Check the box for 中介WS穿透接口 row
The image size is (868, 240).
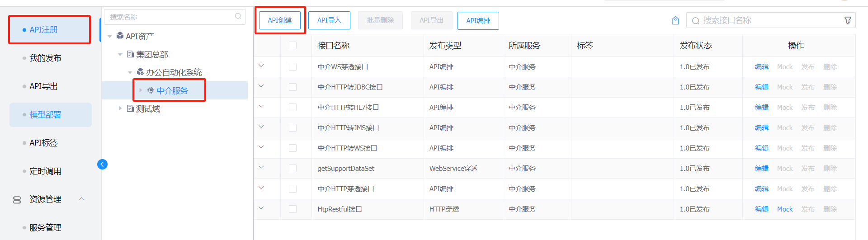tap(292, 66)
